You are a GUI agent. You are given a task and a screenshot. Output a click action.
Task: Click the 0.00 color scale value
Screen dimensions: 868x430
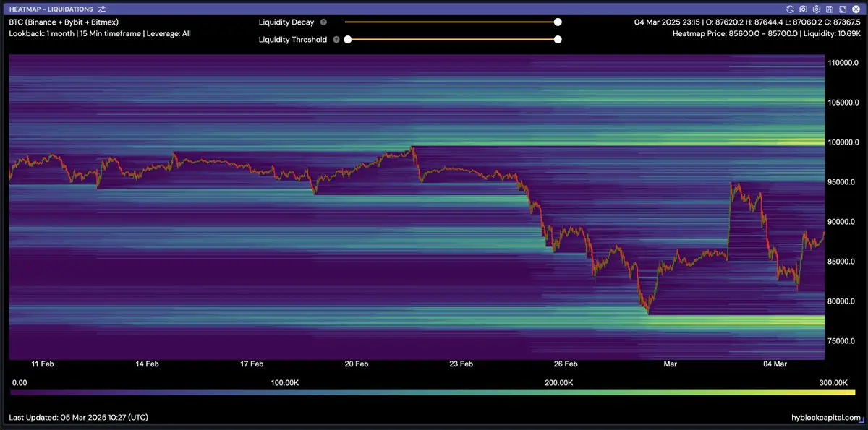click(20, 382)
